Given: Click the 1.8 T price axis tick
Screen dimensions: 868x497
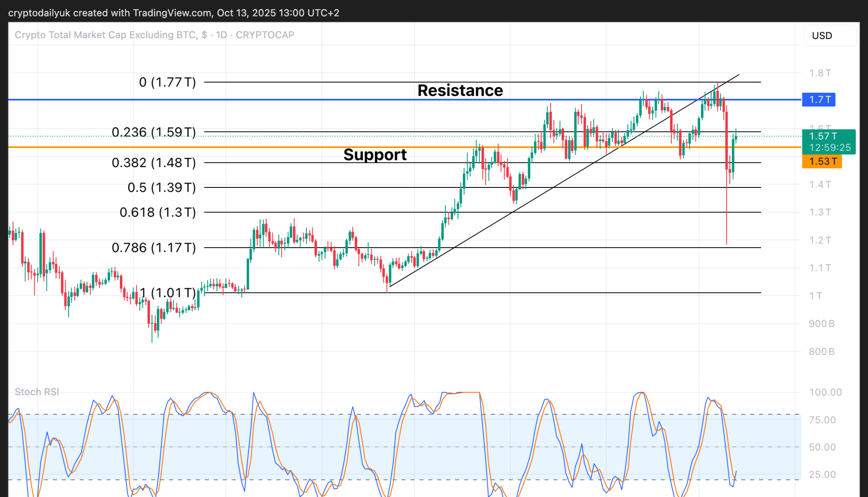Looking at the screenshot, I should (820, 73).
